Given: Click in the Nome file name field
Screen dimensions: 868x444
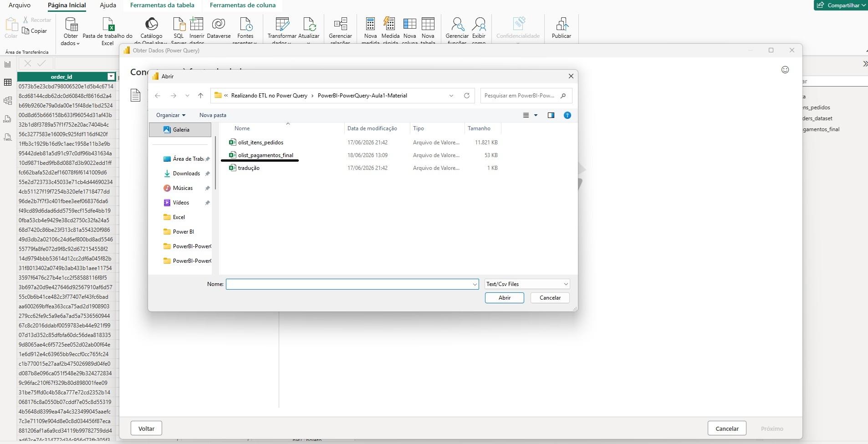Looking at the screenshot, I should [352, 284].
